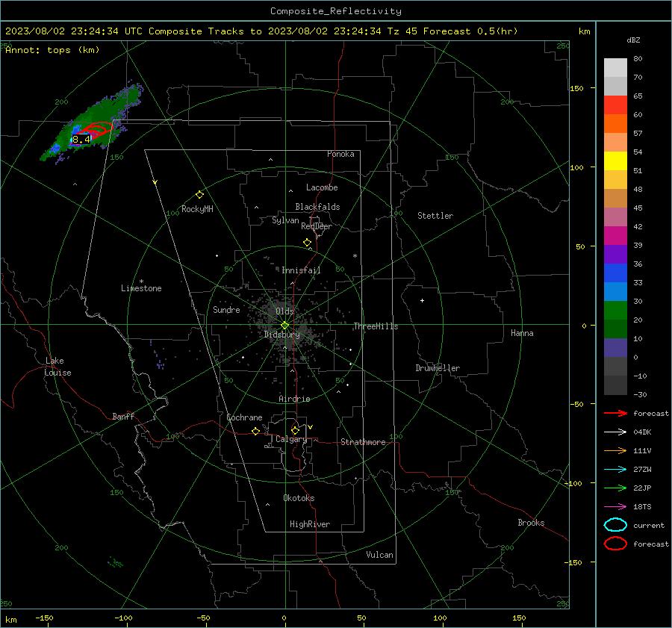672x628 pixels.
Task: Click the Blackfalds label
Action: [x=317, y=207]
